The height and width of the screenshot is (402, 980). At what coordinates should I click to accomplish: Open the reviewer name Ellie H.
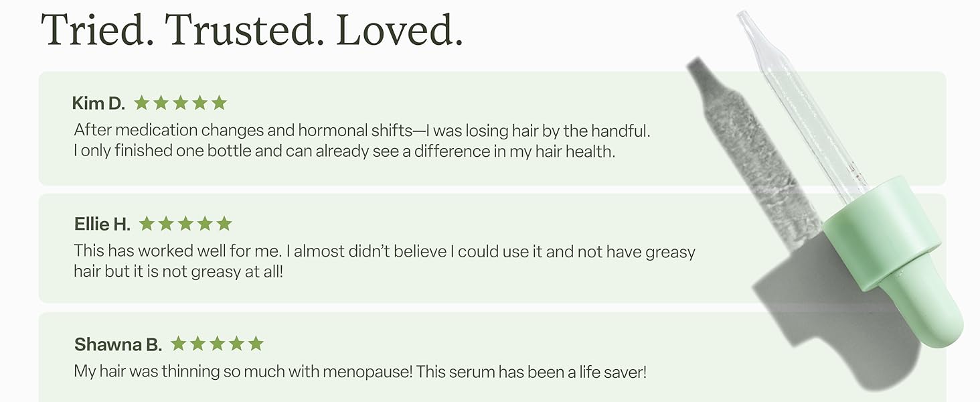(x=102, y=224)
